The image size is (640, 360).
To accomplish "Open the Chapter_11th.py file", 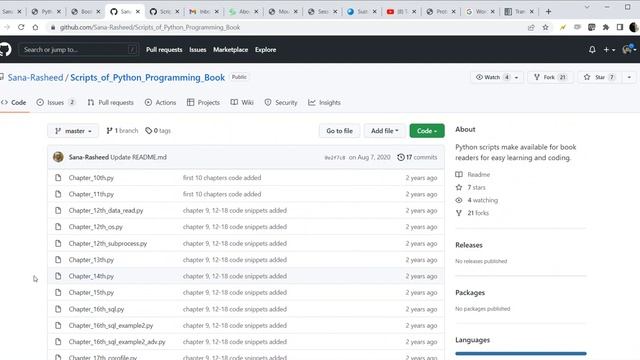I will click(x=91, y=194).
